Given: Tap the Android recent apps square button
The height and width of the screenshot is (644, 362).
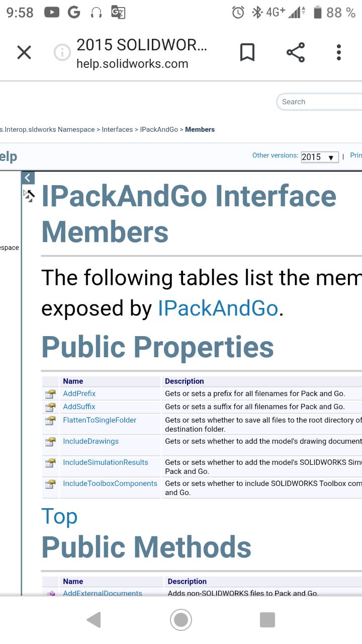Looking at the screenshot, I should 267,620.
